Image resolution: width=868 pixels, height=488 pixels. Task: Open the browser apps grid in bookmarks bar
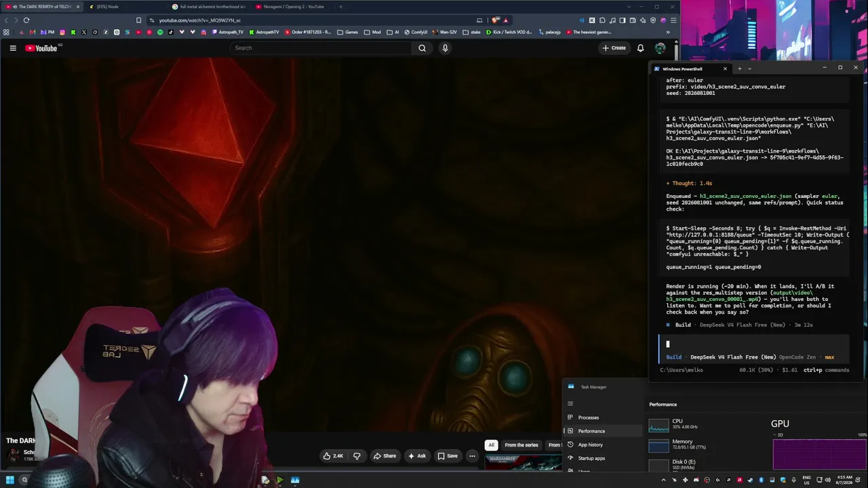coord(6,32)
